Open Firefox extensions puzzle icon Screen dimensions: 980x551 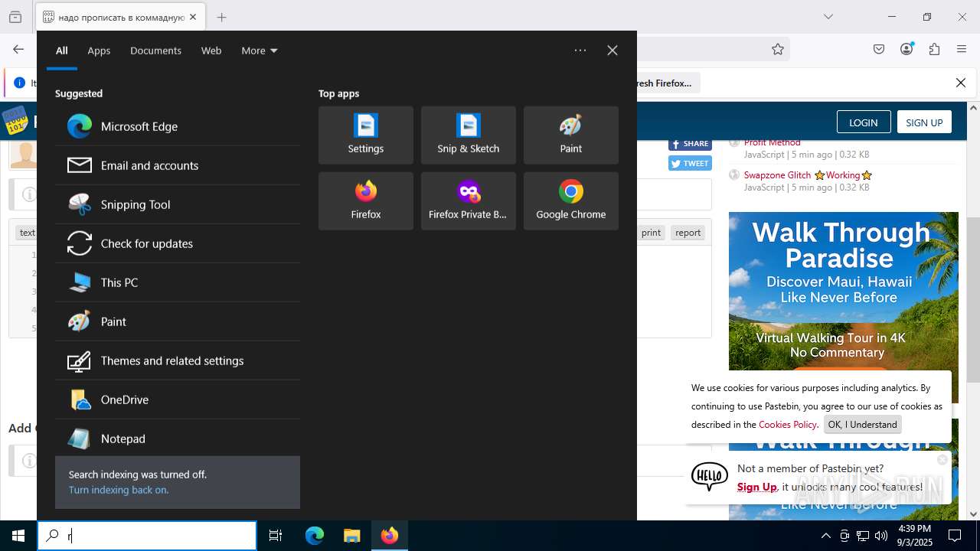(934, 49)
